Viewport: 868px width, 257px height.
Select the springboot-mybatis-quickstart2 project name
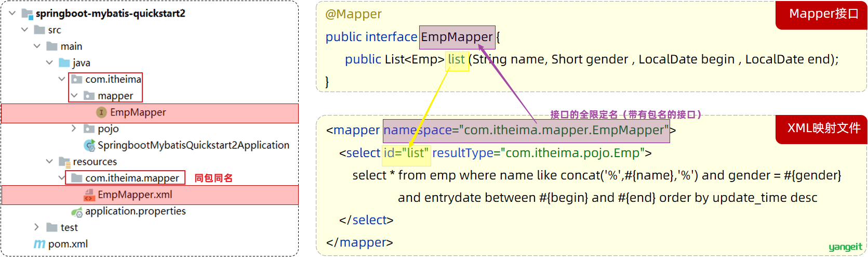pos(111,14)
